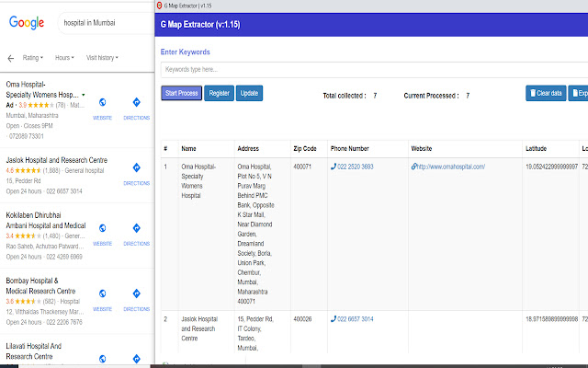
Task: Click the Zip Code column header
Action: (x=305, y=149)
